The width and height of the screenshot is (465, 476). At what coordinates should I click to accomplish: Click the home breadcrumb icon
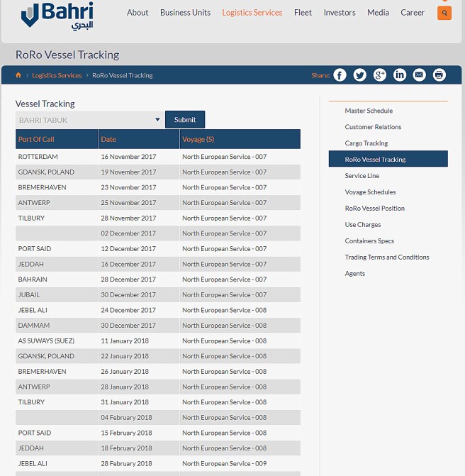pos(18,75)
